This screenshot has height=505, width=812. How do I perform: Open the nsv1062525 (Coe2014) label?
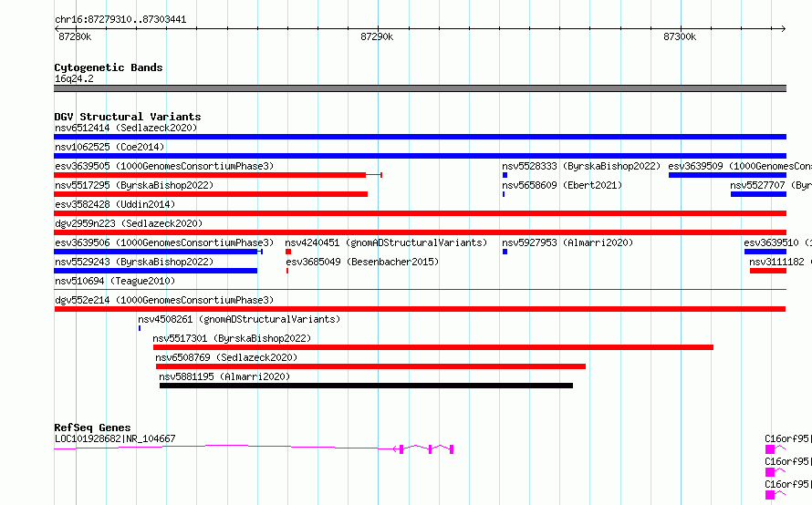point(109,147)
